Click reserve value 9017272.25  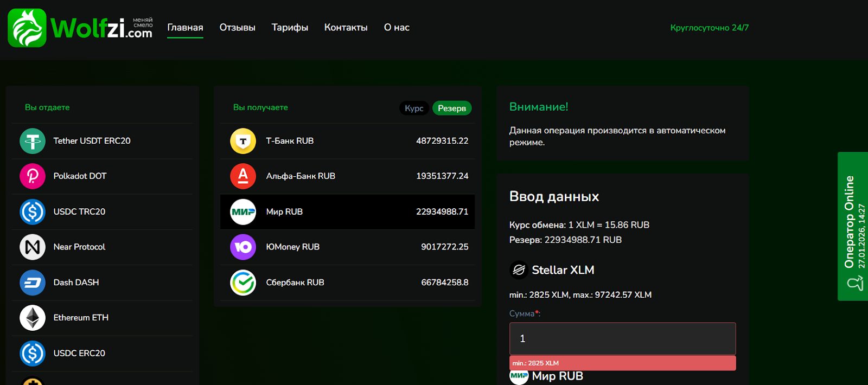click(445, 247)
